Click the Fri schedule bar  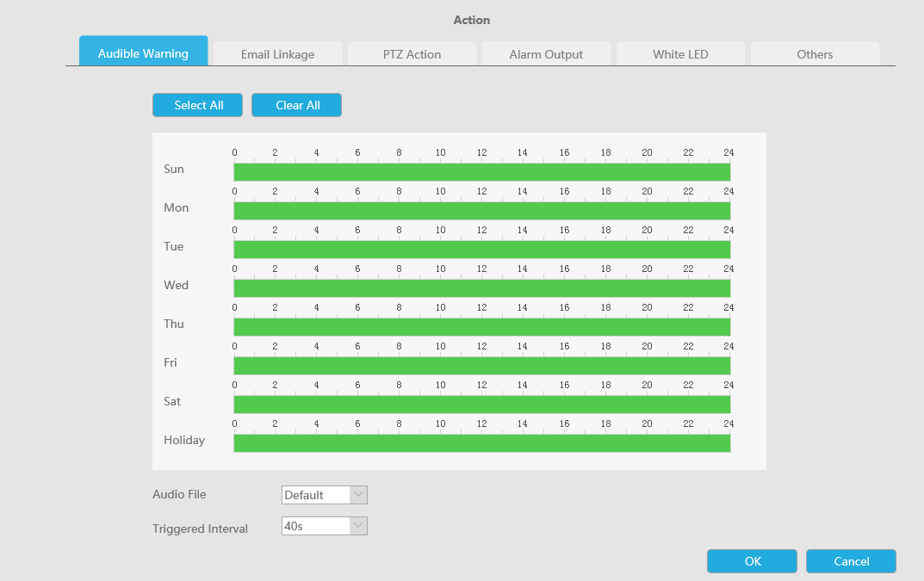[482, 366]
